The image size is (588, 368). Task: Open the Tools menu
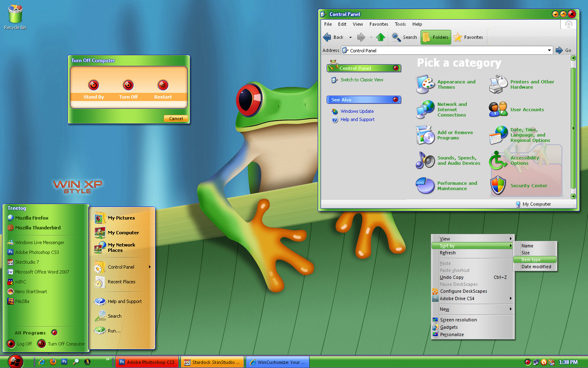(400, 24)
